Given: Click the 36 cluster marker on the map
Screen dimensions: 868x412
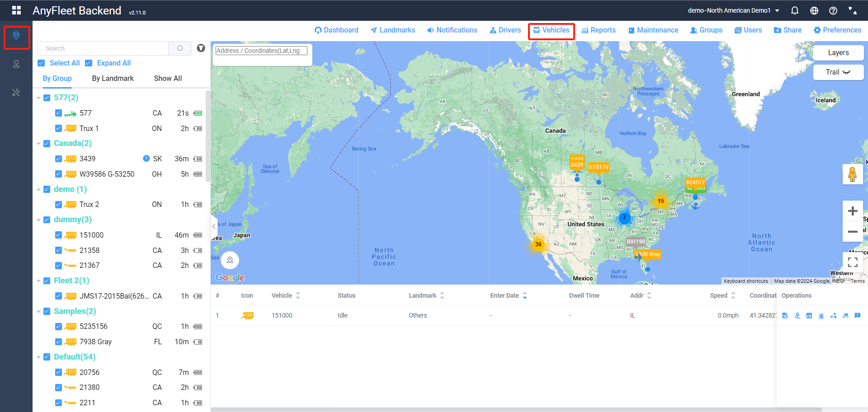Looking at the screenshot, I should [x=538, y=244].
